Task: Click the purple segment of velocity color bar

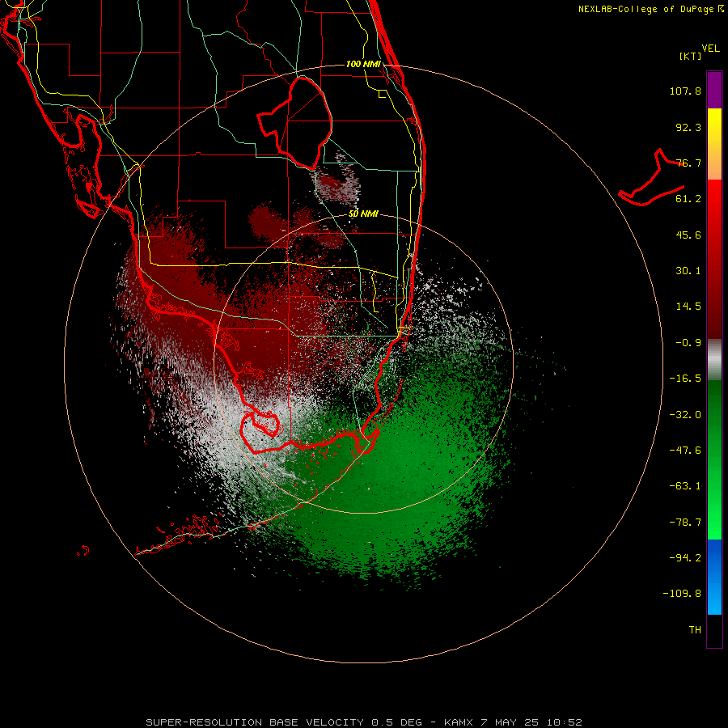Action: [x=714, y=90]
